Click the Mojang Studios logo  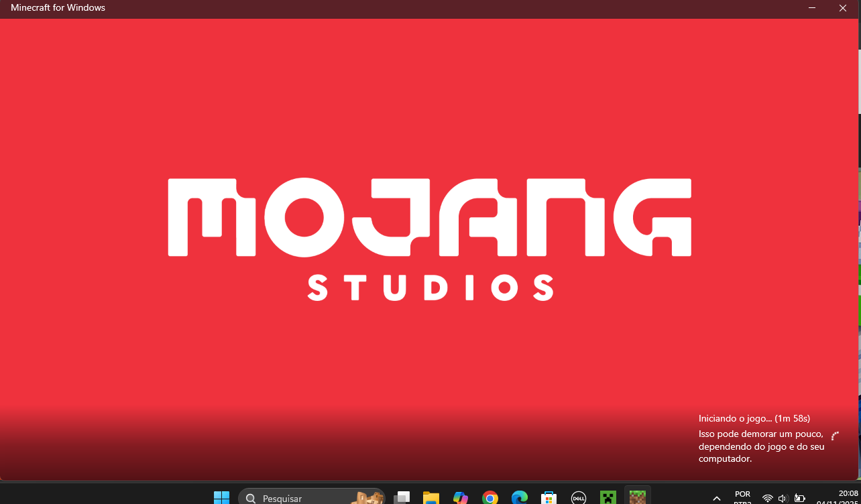click(x=430, y=239)
